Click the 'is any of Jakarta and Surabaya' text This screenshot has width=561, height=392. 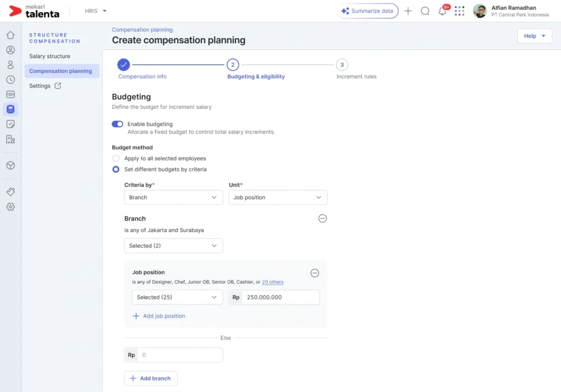[164, 230]
